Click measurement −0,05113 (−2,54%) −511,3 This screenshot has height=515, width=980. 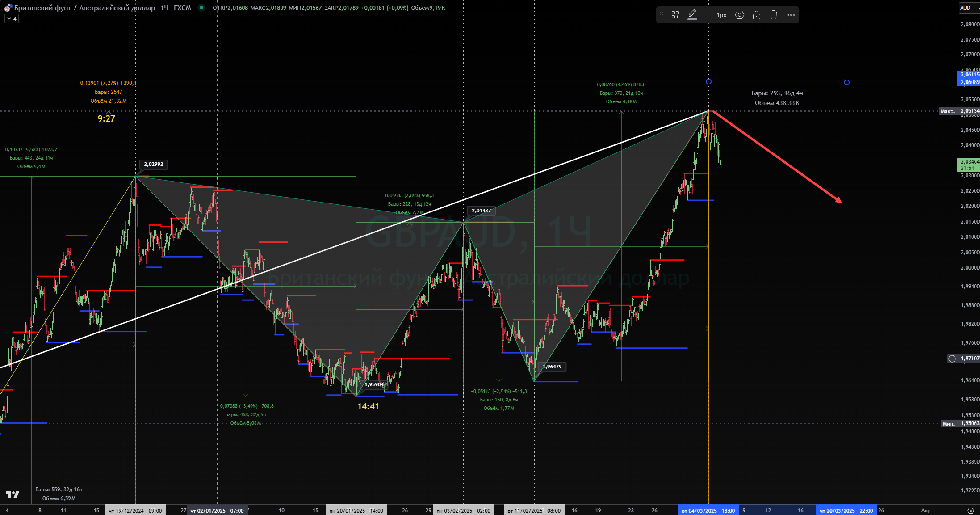[x=499, y=391]
